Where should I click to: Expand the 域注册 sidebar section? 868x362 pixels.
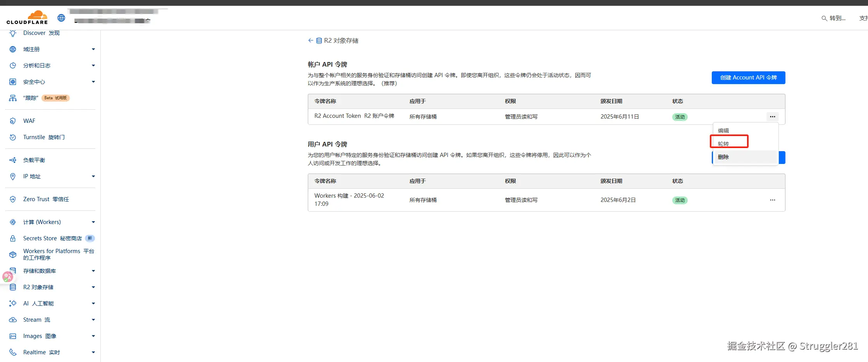pyautogui.click(x=93, y=49)
